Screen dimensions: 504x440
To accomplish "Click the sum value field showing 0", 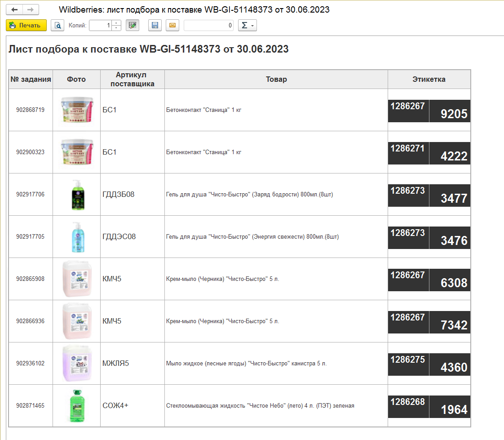I will (x=208, y=26).
